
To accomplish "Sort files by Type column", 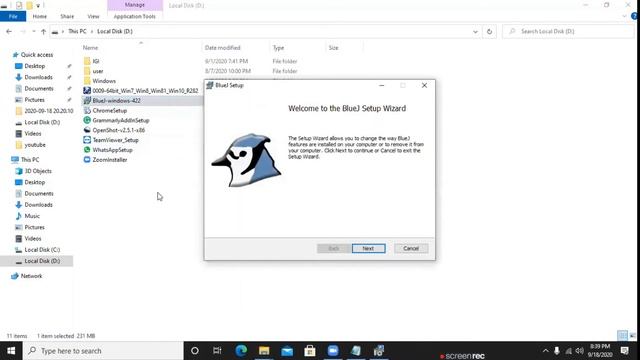I will pyautogui.click(x=278, y=48).
